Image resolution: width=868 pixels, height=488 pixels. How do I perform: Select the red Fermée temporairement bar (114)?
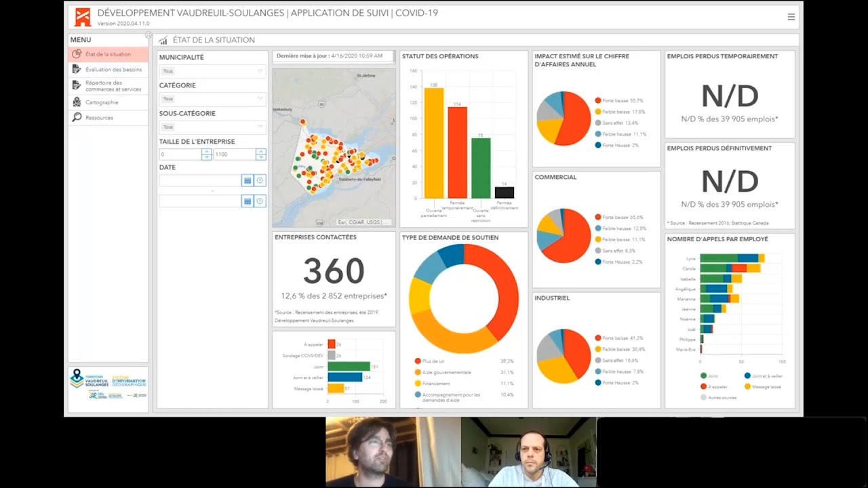coord(457,152)
